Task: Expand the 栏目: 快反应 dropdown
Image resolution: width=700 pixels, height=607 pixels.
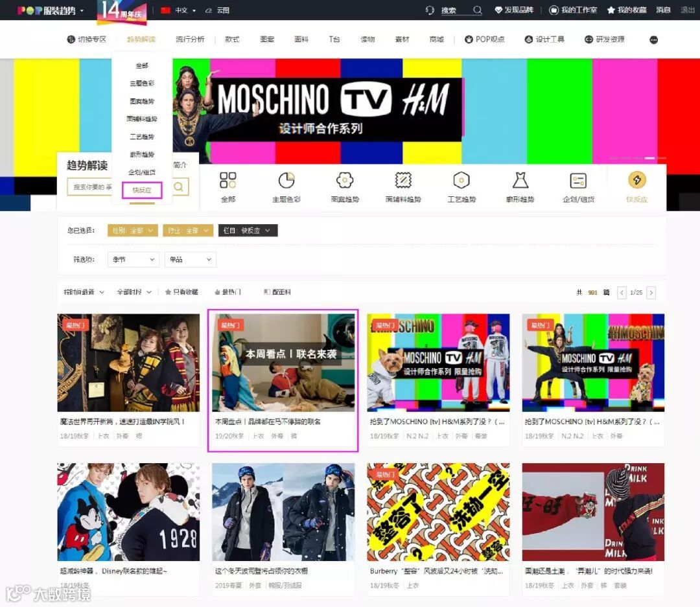Action: tap(248, 231)
